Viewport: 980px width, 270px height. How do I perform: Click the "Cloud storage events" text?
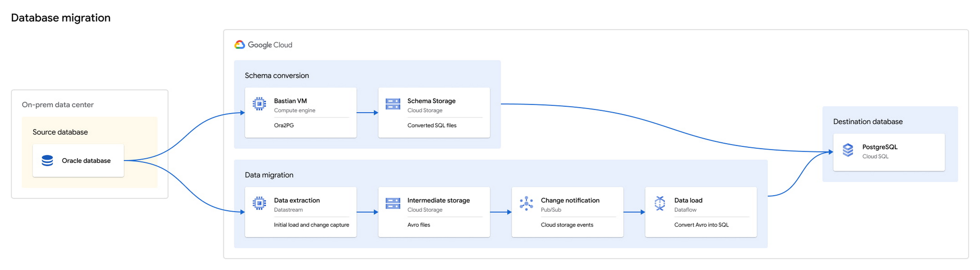pyautogui.click(x=567, y=225)
